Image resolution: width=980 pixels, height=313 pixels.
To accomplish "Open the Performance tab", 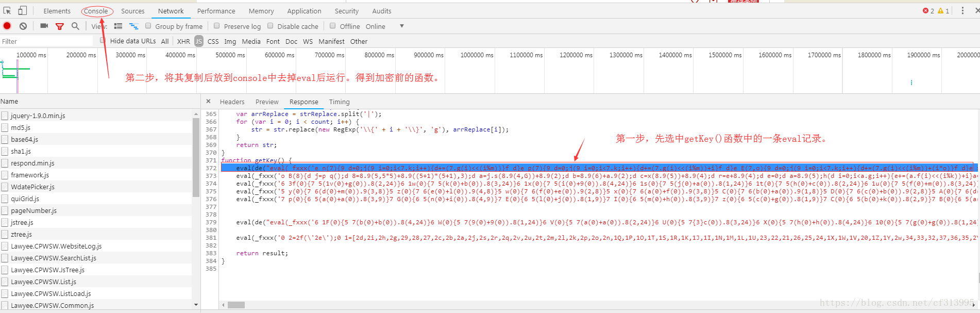I will coord(216,11).
